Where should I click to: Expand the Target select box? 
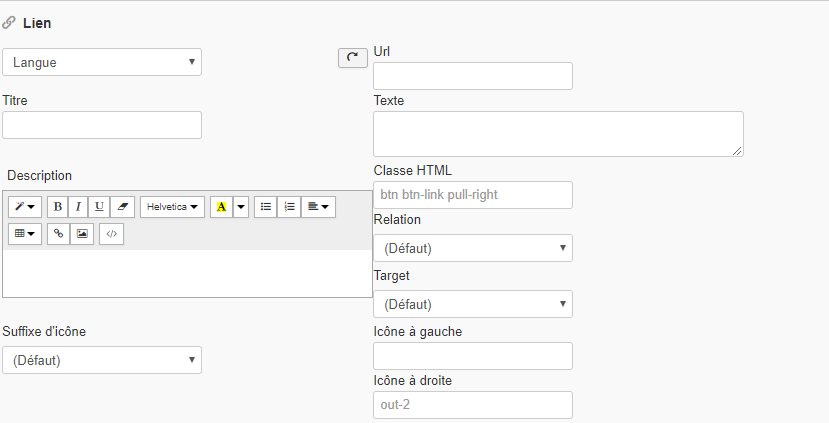472,304
